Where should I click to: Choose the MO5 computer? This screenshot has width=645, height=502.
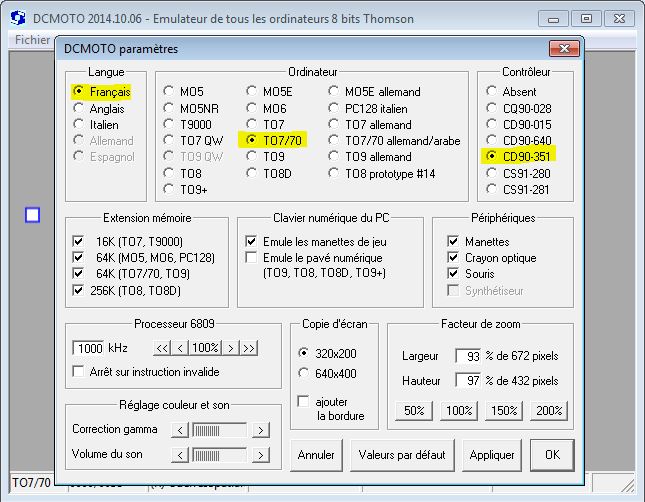tap(183, 91)
